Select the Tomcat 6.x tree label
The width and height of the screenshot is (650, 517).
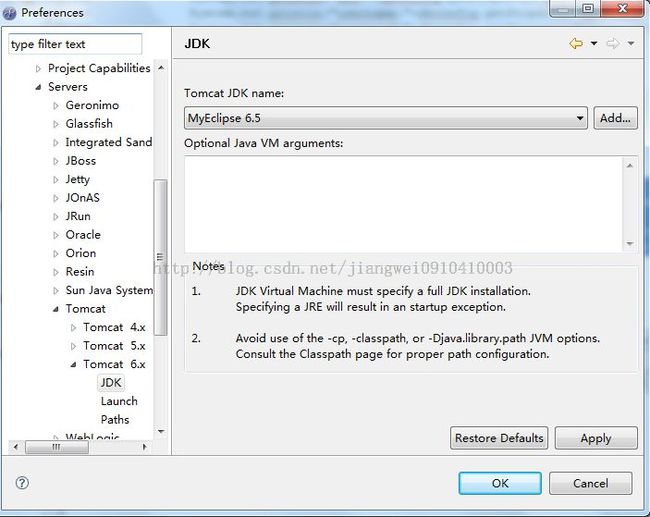coord(114,364)
